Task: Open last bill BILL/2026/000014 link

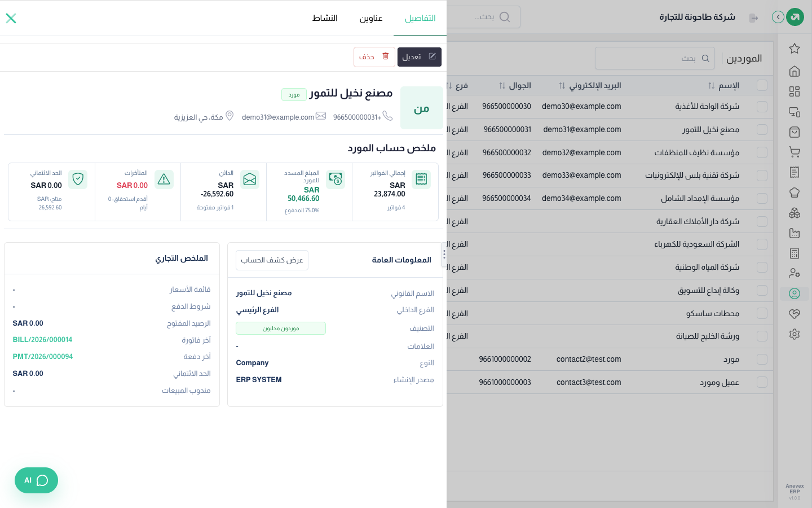Action: coord(43,340)
